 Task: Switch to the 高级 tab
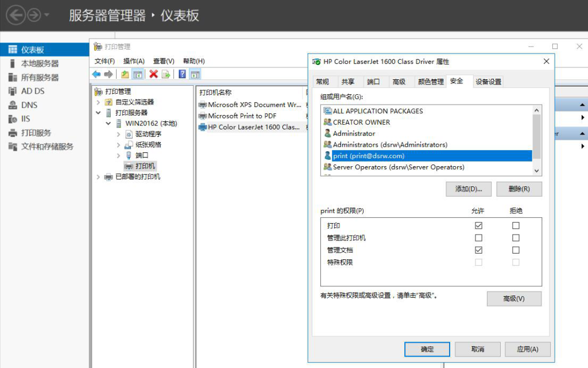click(399, 82)
